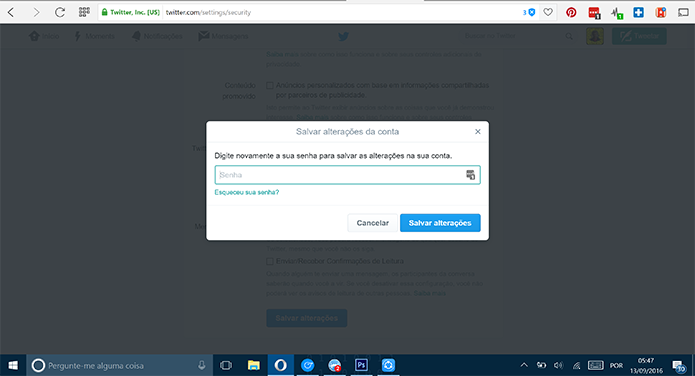The image size is (695, 376).
Task: Toggle Enviar/Receber Confirmações de Leitura checkbox
Action: pos(269,261)
